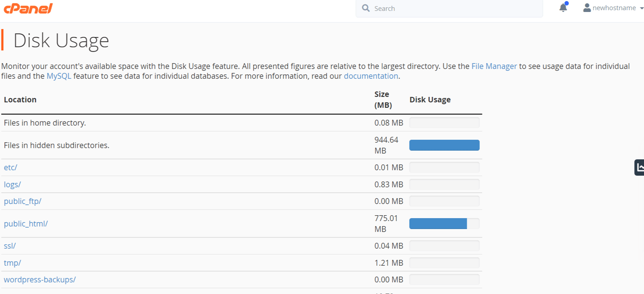Expand the newhostname account dropdown arrow

641,8
